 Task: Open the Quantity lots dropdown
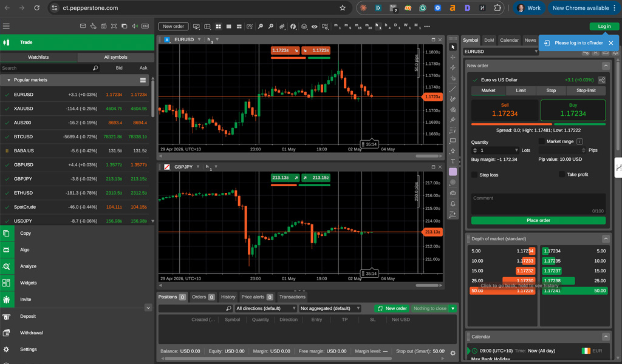click(516, 150)
